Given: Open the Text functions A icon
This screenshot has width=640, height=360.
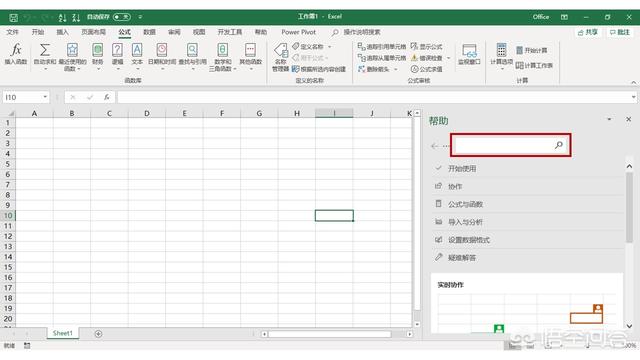Looking at the screenshot, I should click(137, 50).
